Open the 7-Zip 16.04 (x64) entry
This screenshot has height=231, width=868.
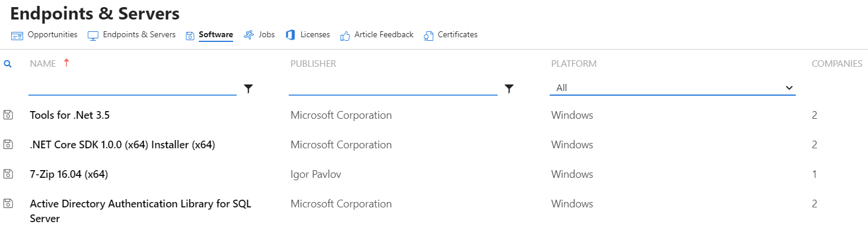(69, 174)
